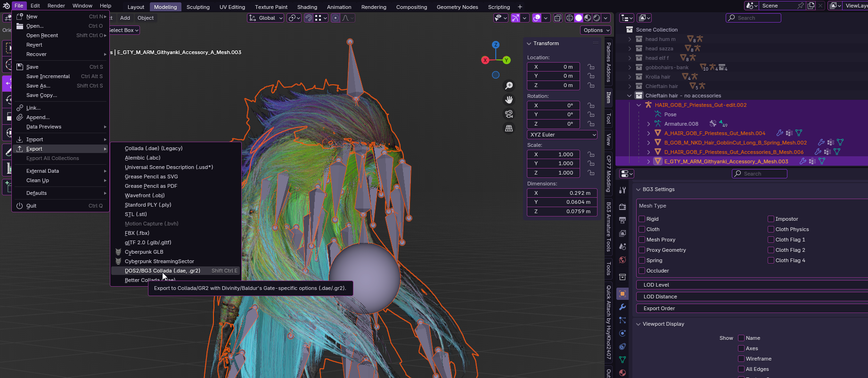Select material preview shading icon
Viewport: 868px width, 378px height.
point(588,18)
